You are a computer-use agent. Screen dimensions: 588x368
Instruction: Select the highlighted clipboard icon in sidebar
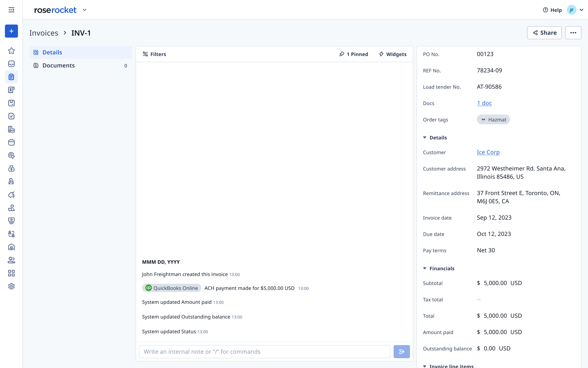pos(11,77)
